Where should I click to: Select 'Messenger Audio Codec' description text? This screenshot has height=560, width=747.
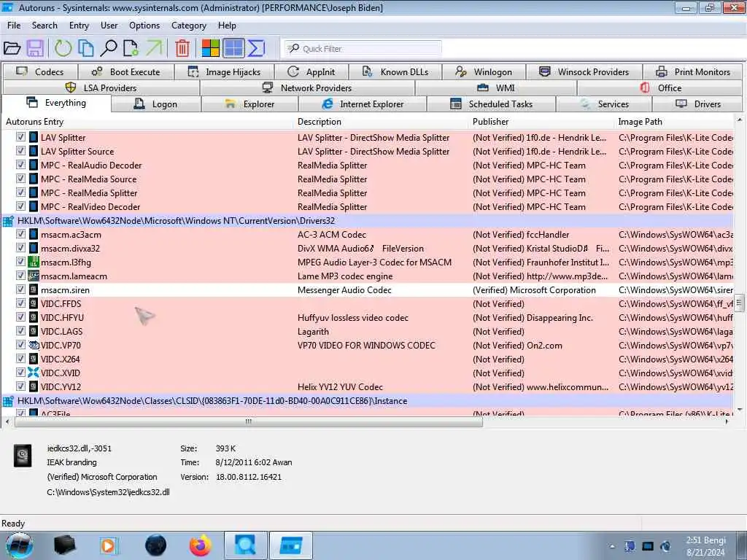point(344,289)
